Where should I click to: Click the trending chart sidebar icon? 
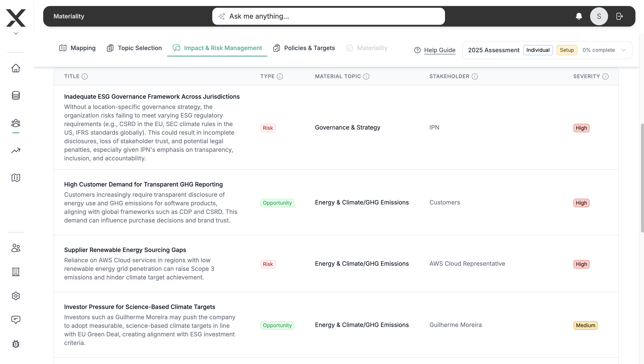coord(16,150)
